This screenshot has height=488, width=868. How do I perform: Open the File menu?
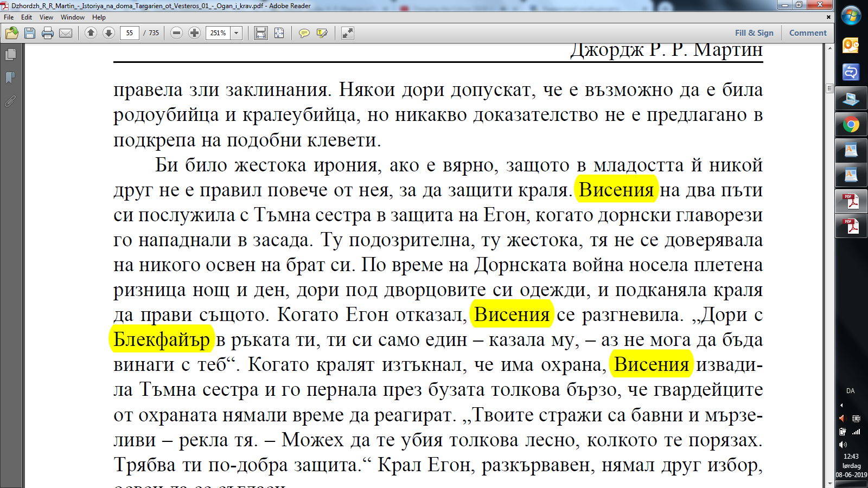coord(9,17)
